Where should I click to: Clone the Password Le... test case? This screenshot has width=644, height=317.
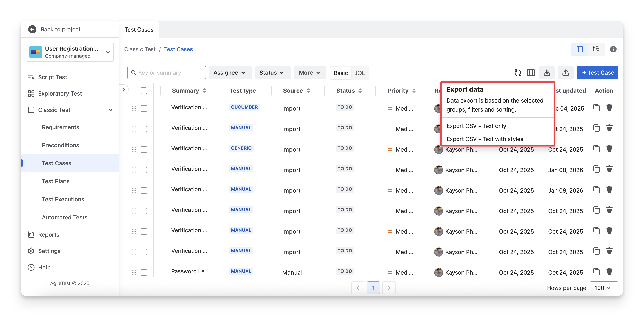pos(596,272)
